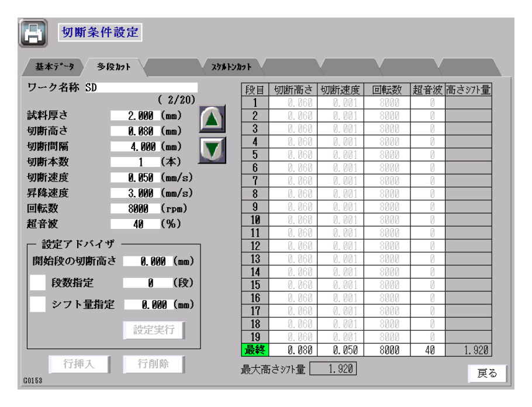The image size is (532, 407).
Task: Edit the 切断速度 value 0.050
Action: [x=135, y=178]
